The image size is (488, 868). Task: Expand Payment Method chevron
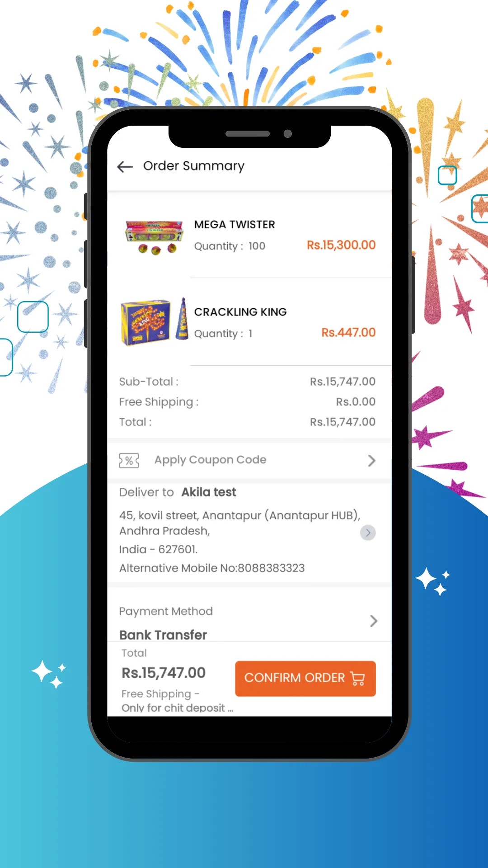[373, 621]
